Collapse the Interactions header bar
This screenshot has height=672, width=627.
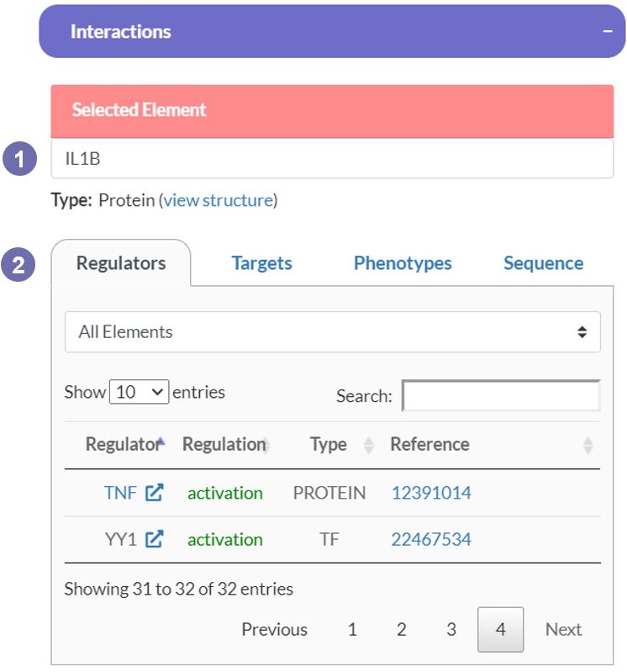click(332, 31)
